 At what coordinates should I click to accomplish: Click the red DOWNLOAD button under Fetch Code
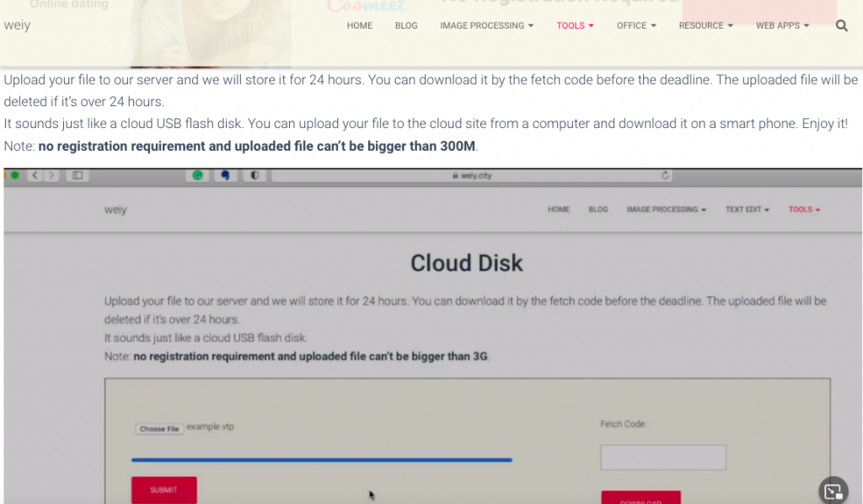[641, 497]
